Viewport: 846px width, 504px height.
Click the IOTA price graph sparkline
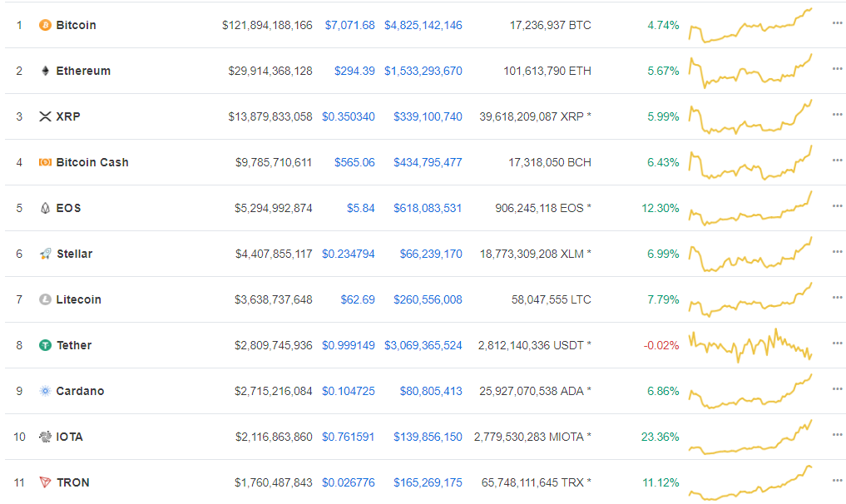coord(750,437)
